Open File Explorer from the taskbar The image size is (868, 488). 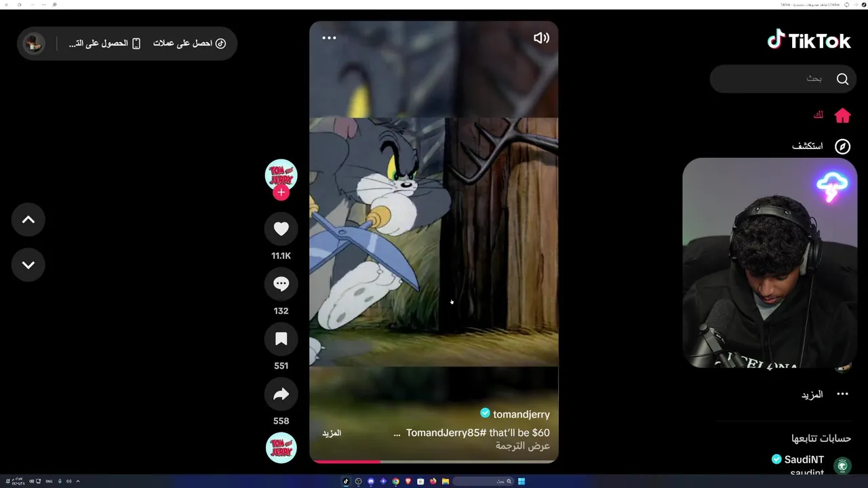pos(446,481)
